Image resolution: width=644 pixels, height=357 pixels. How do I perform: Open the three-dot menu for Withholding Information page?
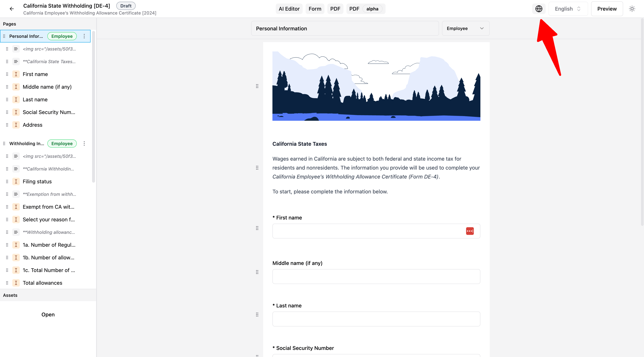click(x=84, y=143)
